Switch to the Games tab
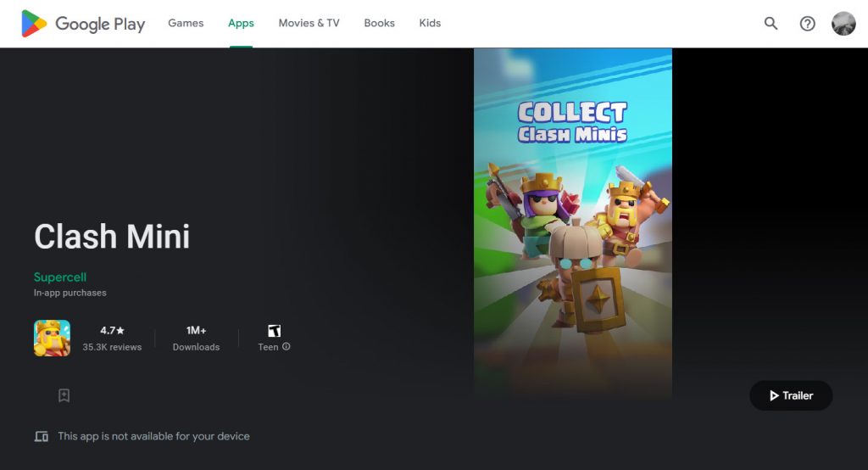This screenshot has width=868, height=470. click(186, 23)
